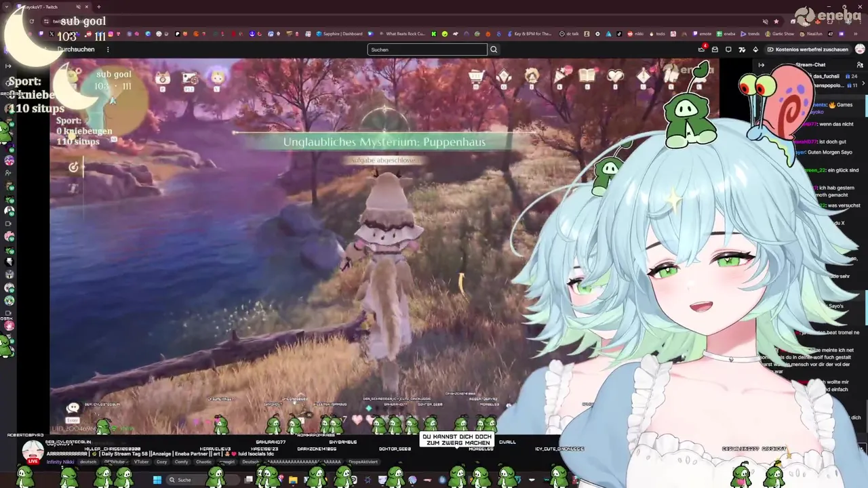
Task: Open the three-dot menu beside Durchsuchen
Action: (x=108, y=49)
